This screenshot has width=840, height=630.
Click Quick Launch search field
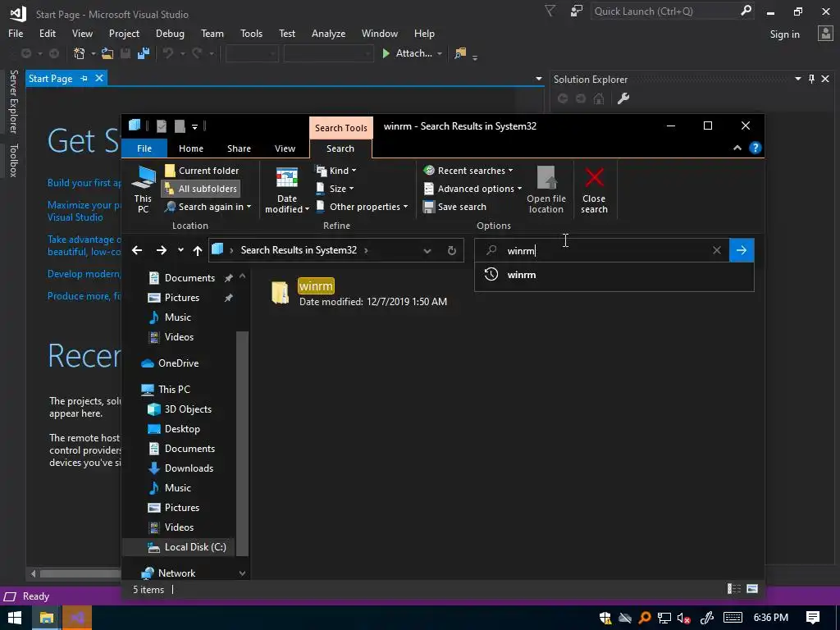point(664,11)
